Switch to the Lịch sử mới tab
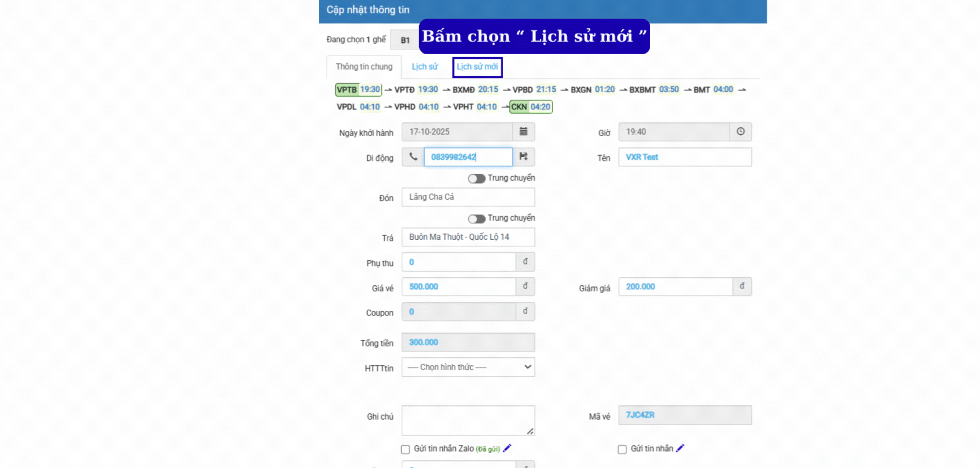Image resolution: width=980 pixels, height=468 pixels. pos(477,67)
